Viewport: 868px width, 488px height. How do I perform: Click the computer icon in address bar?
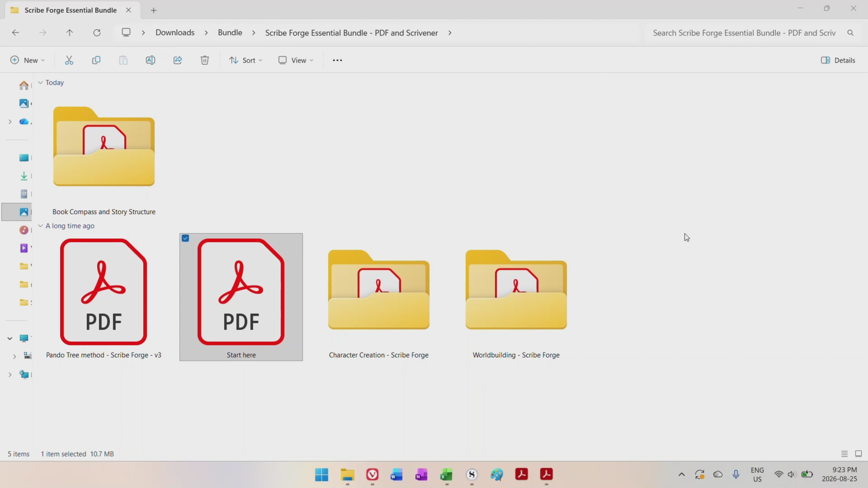pyautogui.click(x=126, y=33)
